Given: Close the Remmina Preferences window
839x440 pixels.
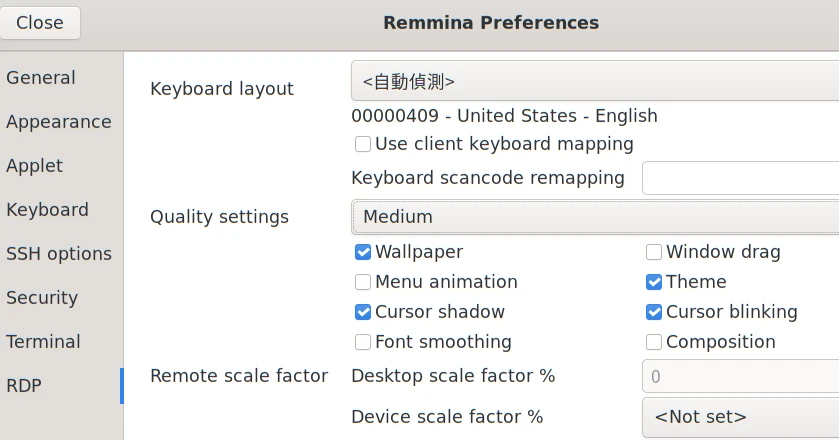Looking at the screenshot, I should [x=40, y=22].
